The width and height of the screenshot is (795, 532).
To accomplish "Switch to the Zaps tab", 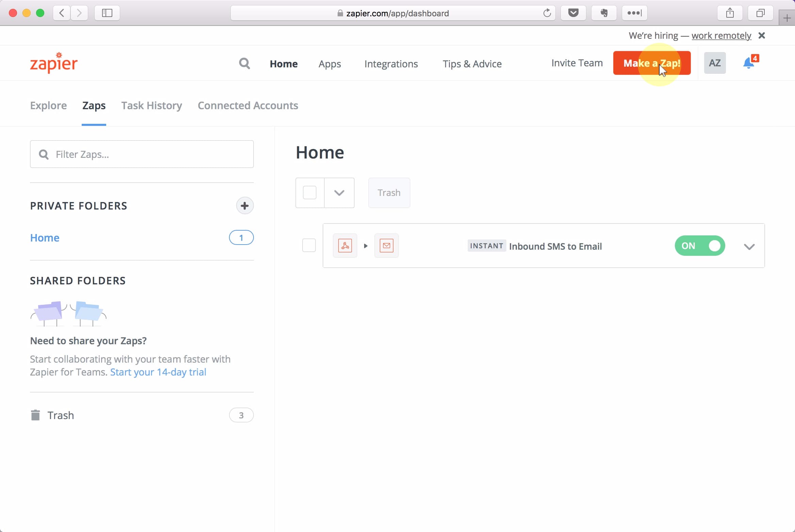I will 94,105.
